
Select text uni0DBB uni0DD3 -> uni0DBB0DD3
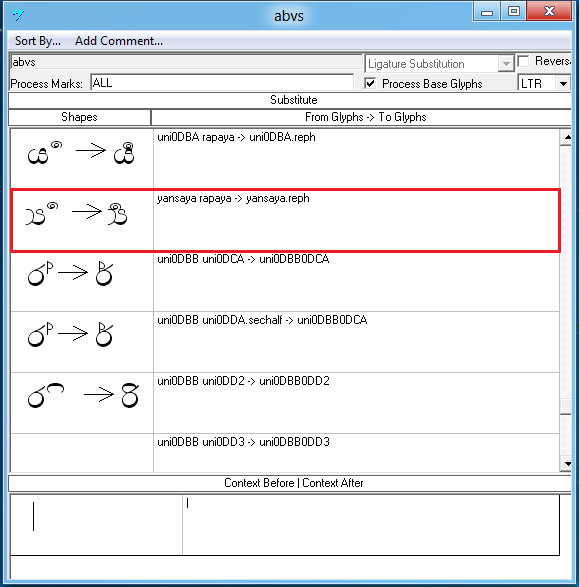[x=243, y=442]
